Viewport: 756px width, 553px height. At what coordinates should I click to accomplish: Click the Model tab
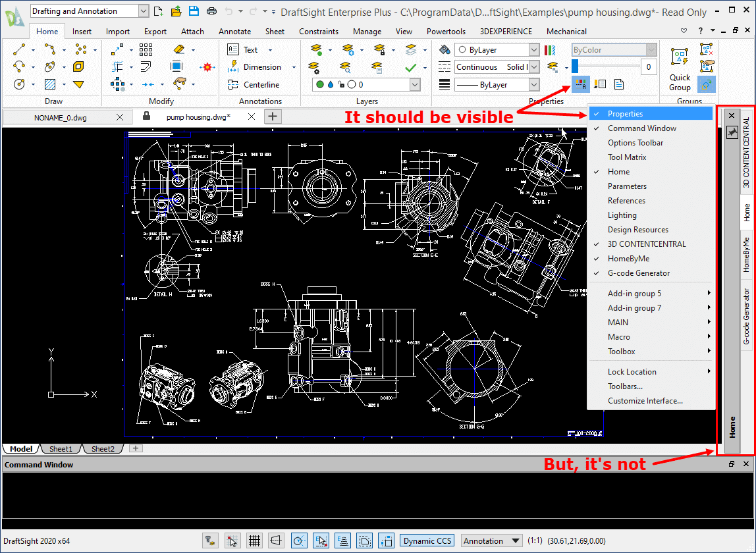[x=21, y=449]
